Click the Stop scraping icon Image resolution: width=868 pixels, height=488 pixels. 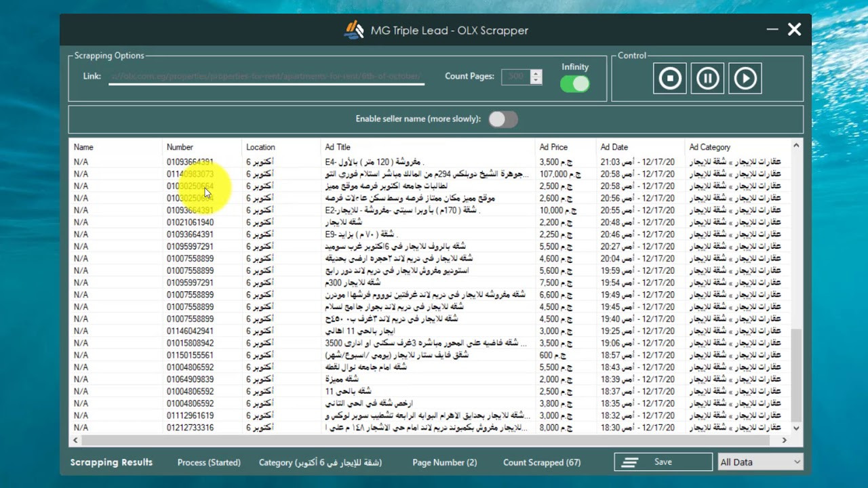[x=669, y=78]
